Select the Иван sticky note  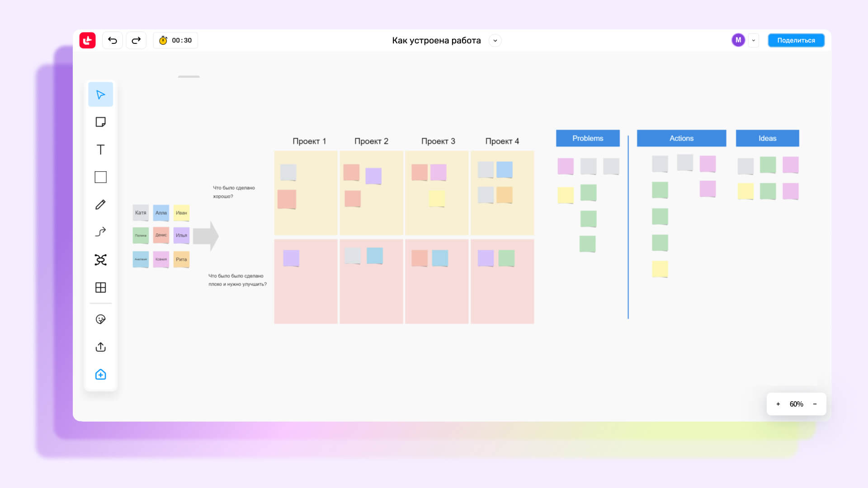tap(181, 212)
